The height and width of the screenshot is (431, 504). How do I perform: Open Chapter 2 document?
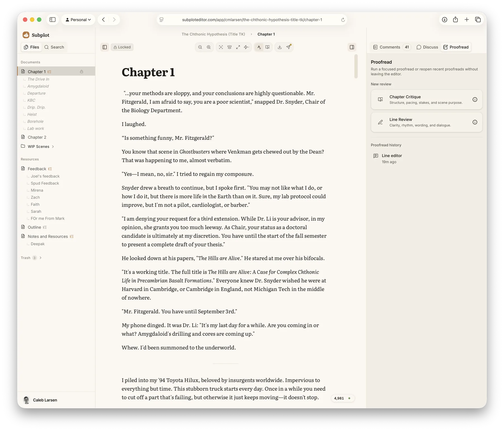(37, 137)
